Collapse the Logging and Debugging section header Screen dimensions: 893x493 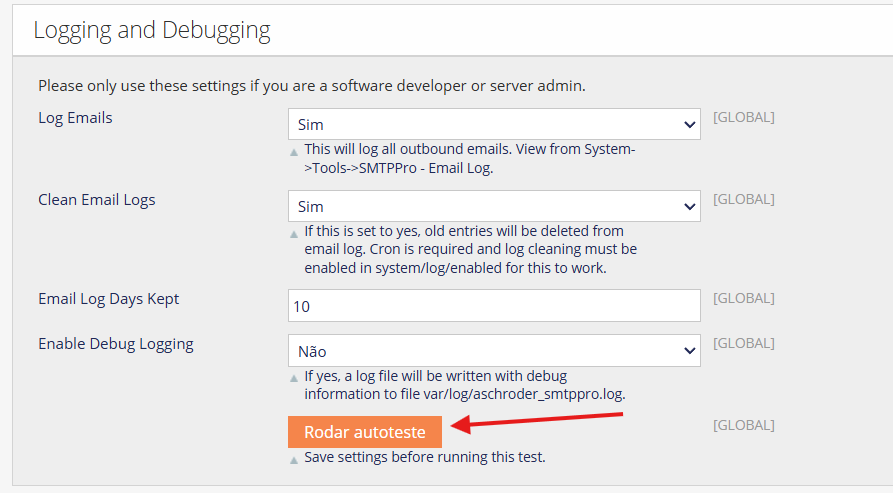[x=152, y=30]
